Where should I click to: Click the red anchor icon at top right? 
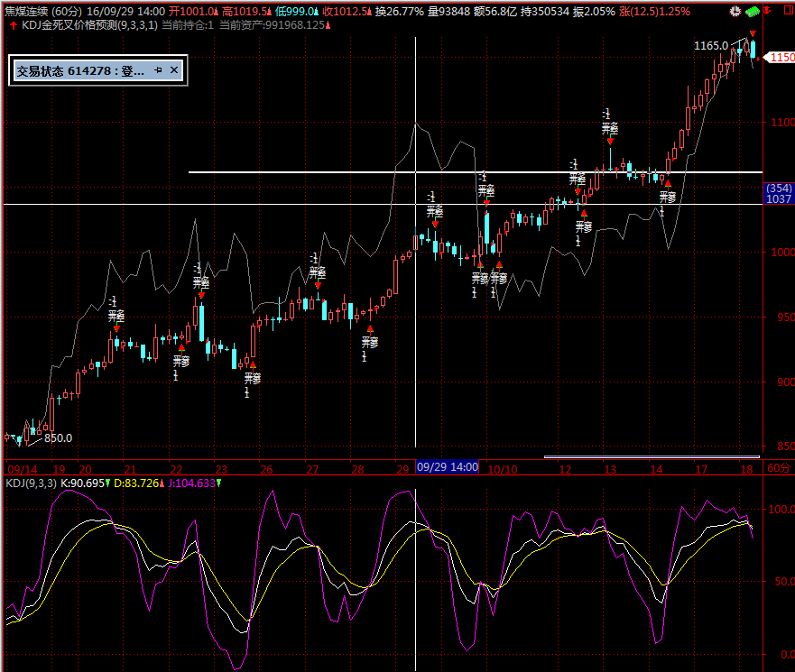(766, 11)
